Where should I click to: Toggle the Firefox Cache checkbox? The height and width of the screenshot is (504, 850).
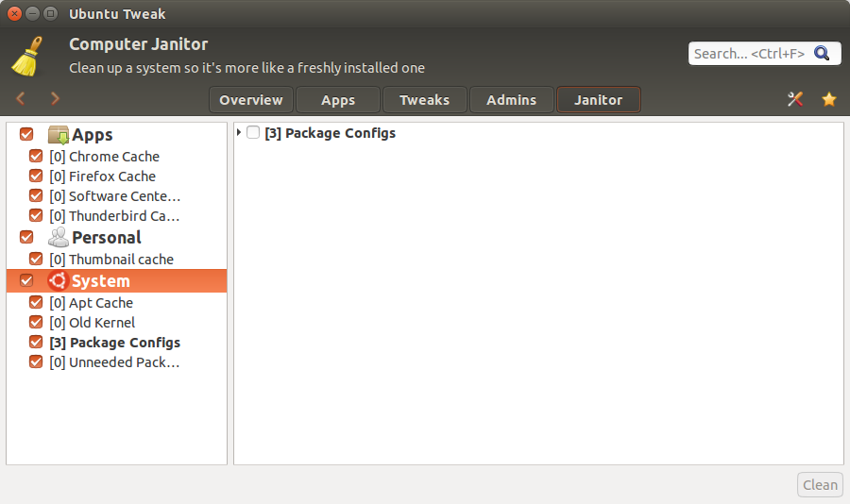click(36, 176)
